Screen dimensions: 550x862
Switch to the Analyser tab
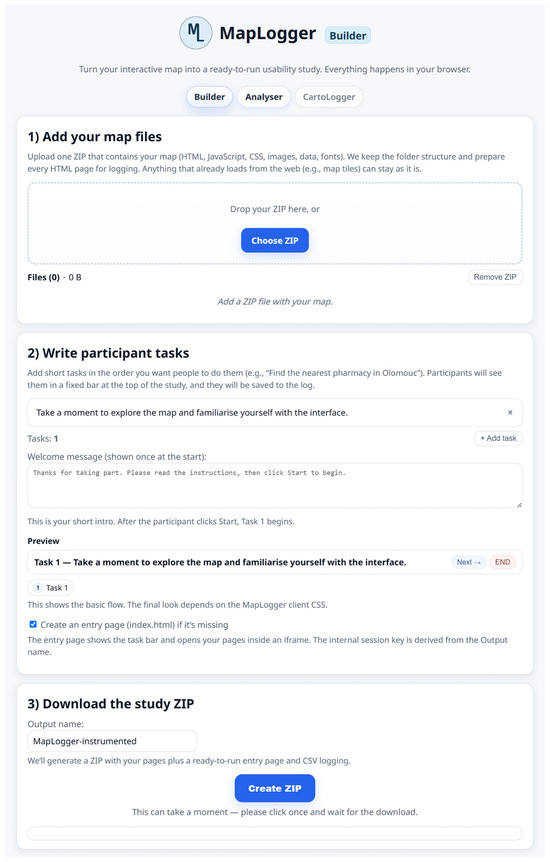click(263, 97)
